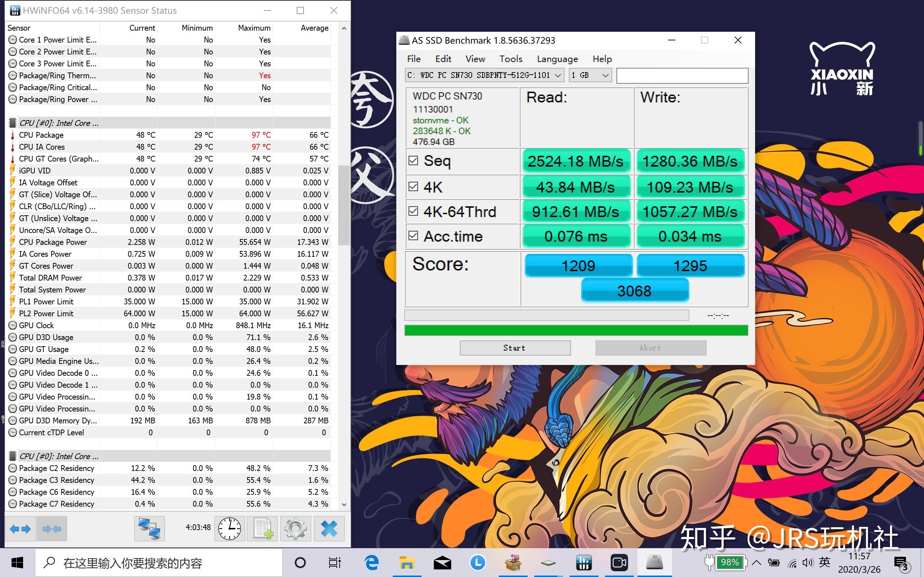Toggle the 4K-64Thrd test checkbox
Viewport: 924px width, 577px height.
pyautogui.click(x=413, y=211)
